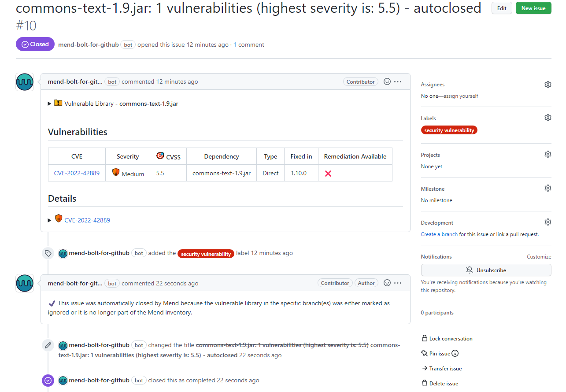The image size is (566, 392).
Task: Click the 22 seconds ago comment timestamp
Action: [177, 283]
